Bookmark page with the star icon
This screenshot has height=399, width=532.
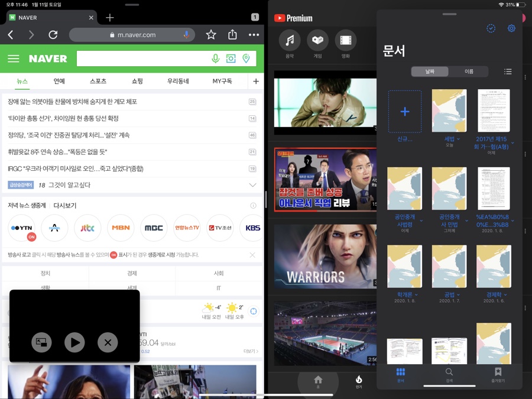click(211, 35)
